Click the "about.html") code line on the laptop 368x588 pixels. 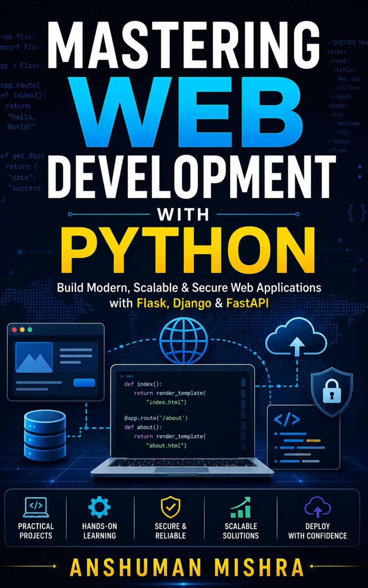(x=167, y=445)
